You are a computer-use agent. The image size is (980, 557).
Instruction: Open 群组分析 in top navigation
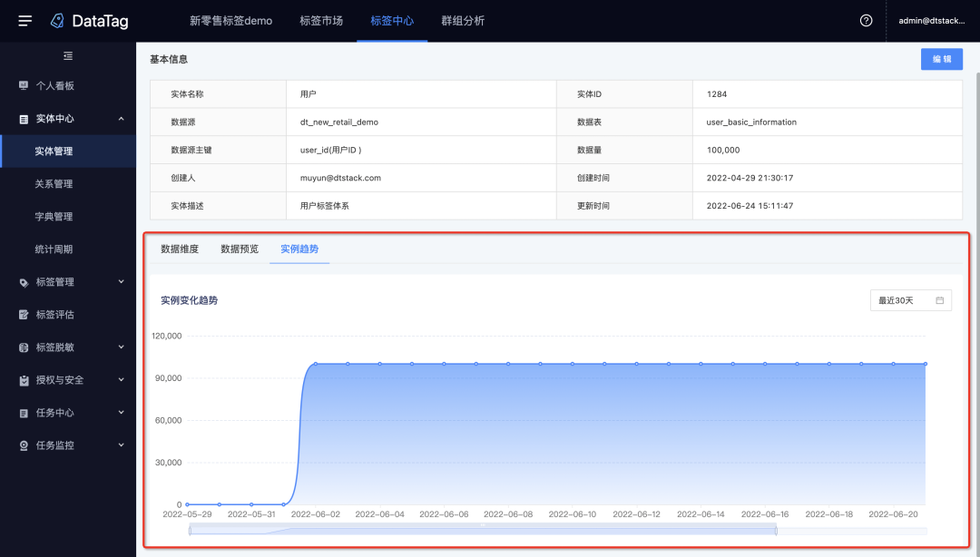pyautogui.click(x=463, y=21)
